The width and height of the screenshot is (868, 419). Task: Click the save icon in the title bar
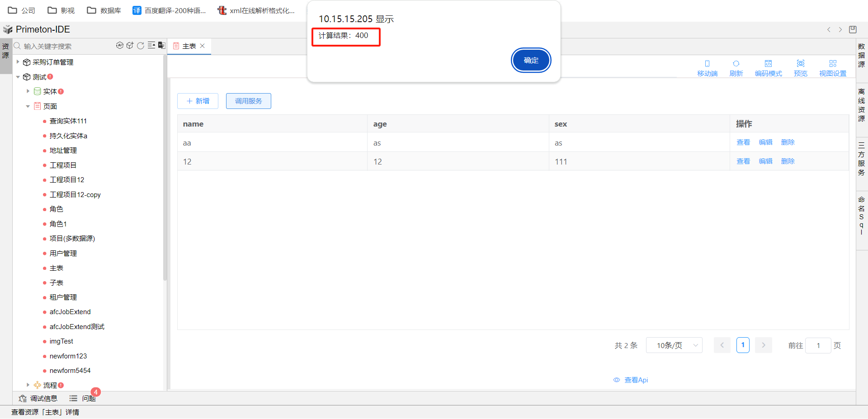click(x=853, y=30)
